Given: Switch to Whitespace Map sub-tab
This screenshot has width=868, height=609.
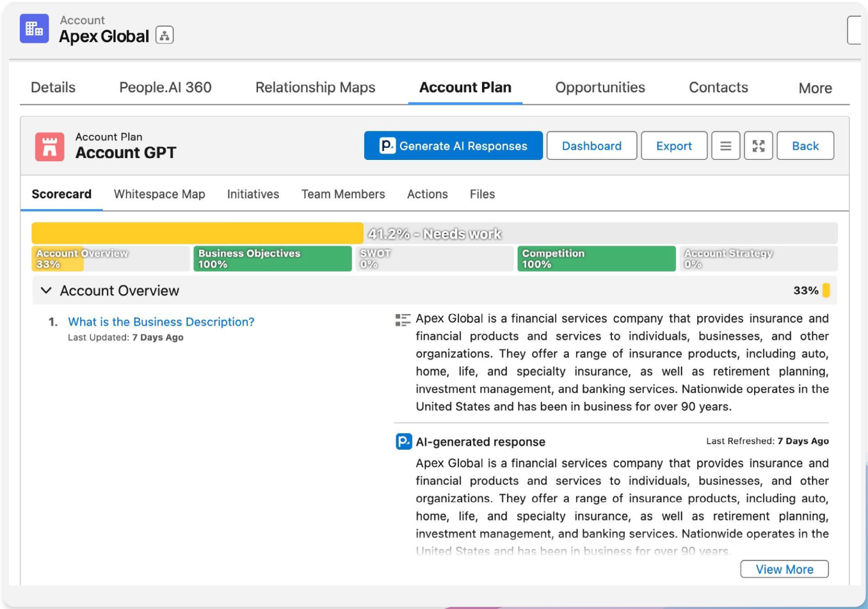Looking at the screenshot, I should [x=159, y=194].
